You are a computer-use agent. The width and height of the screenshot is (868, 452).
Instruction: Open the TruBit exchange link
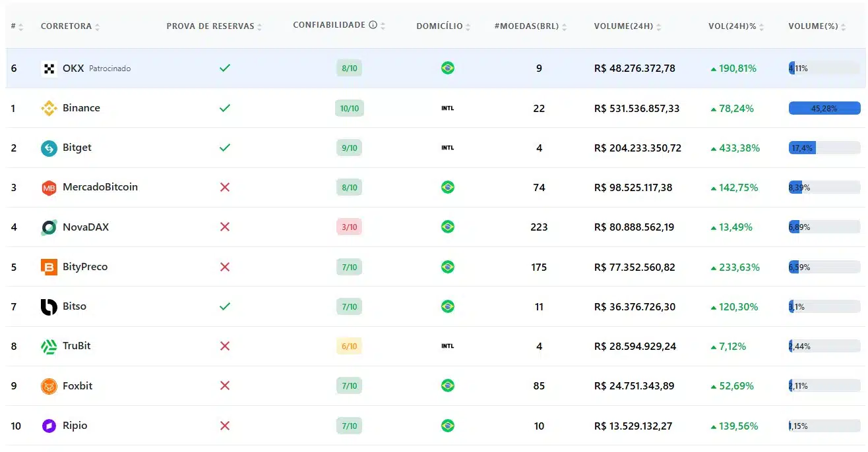coord(77,346)
